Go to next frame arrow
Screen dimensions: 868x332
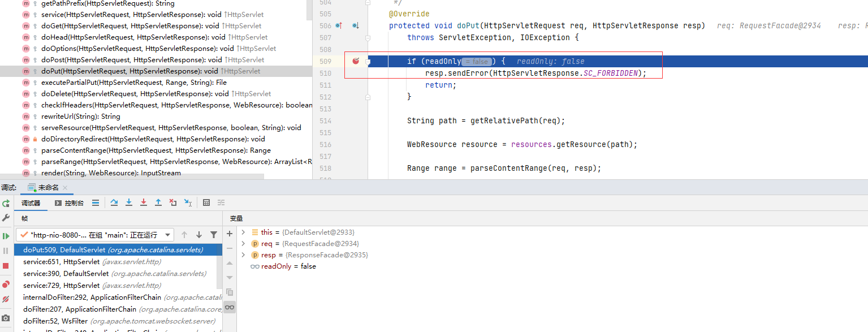[x=198, y=235]
